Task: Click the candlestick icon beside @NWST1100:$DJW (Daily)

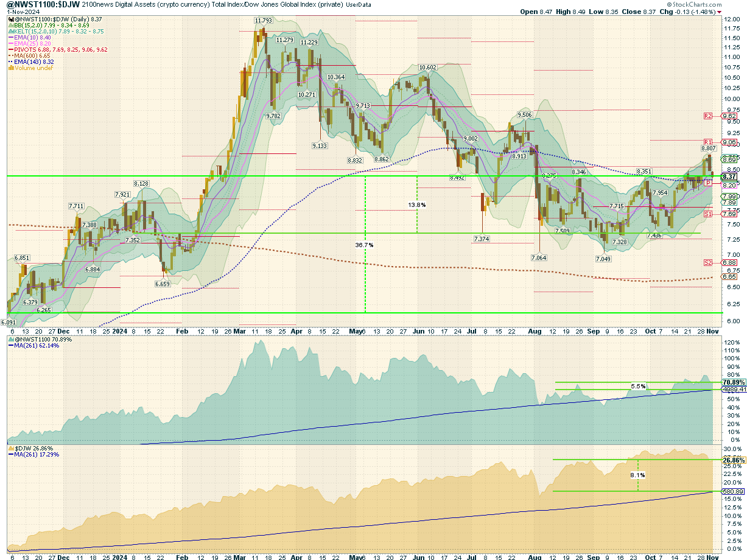Action: pos(10,19)
